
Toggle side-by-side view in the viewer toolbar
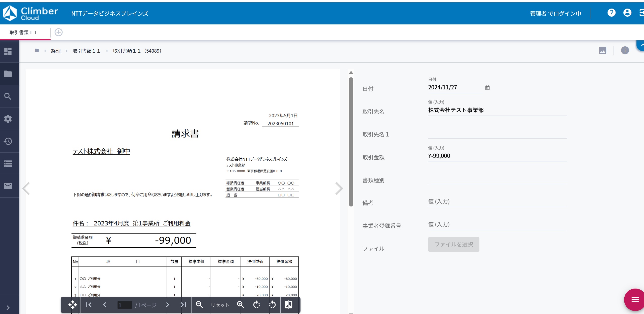click(288, 305)
